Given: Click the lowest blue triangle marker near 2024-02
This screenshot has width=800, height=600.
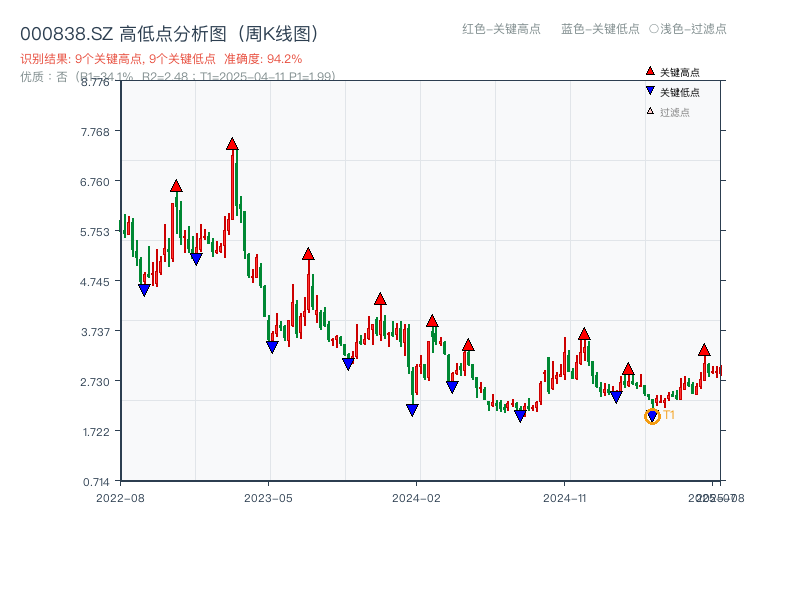Looking at the screenshot, I should (x=411, y=409).
